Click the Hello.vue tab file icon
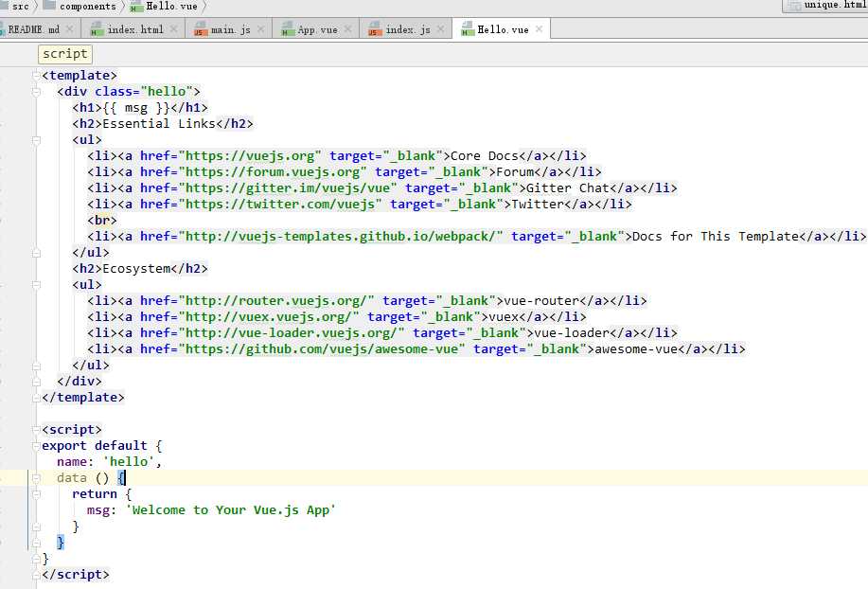868x589 pixels. click(x=468, y=28)
